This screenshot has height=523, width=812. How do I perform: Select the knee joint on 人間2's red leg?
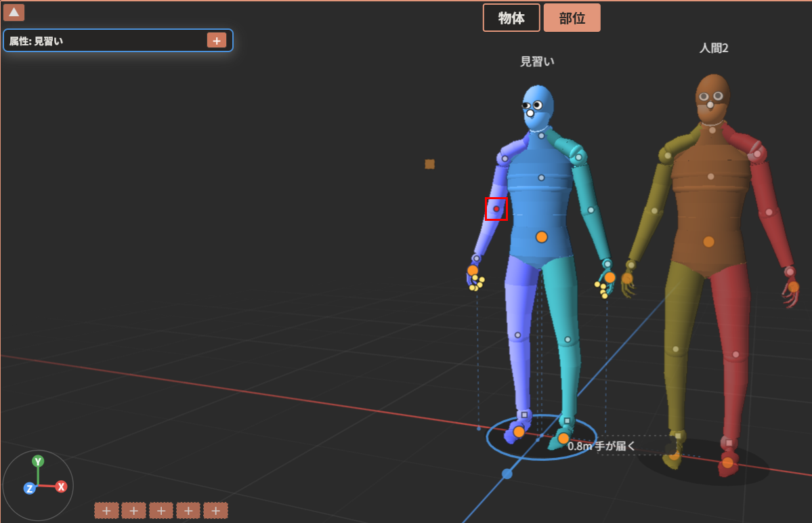(x=736, y=355)
